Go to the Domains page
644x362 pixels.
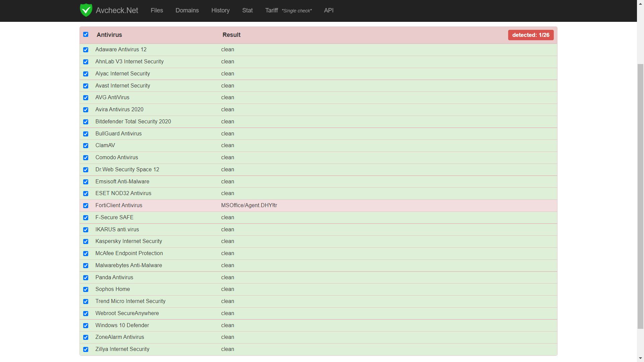click(x=187, y=10)
